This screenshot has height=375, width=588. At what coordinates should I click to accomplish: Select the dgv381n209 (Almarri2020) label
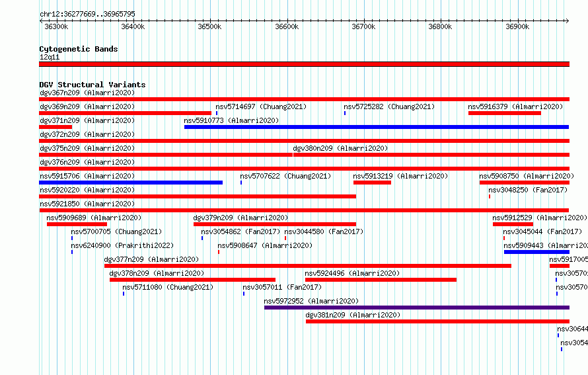353,315
